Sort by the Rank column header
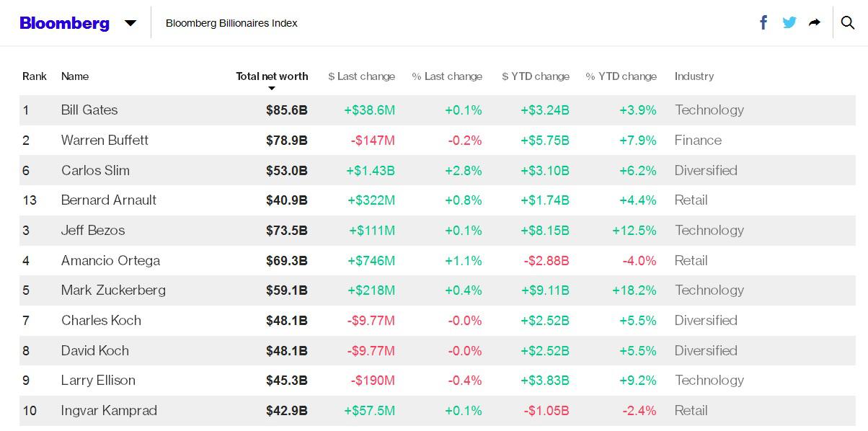Viewport: 868px width, 431px height. coord(35,76)
